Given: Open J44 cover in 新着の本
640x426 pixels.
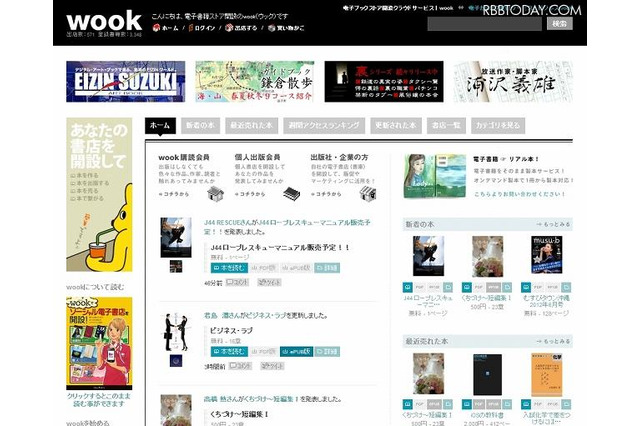Looking at the screenshot, I should [429, 256].
